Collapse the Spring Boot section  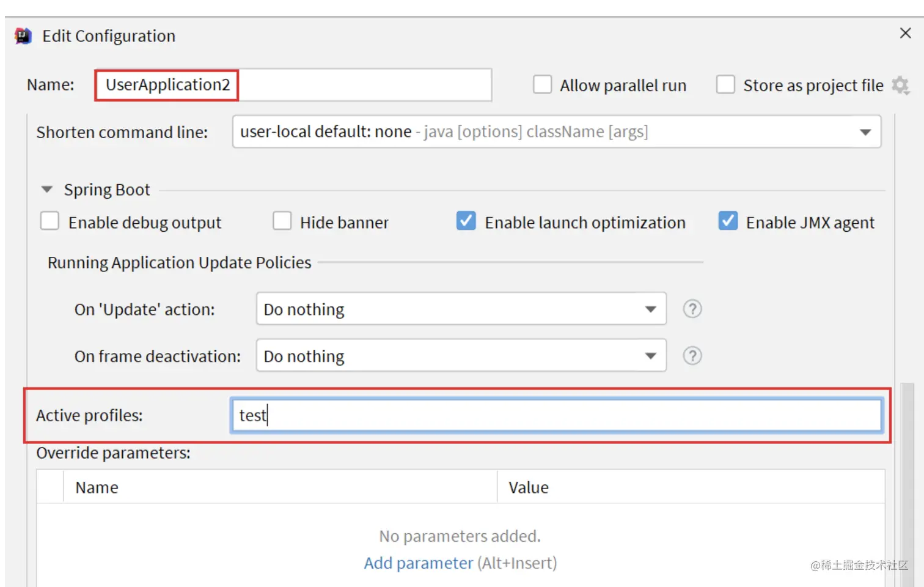47,190
